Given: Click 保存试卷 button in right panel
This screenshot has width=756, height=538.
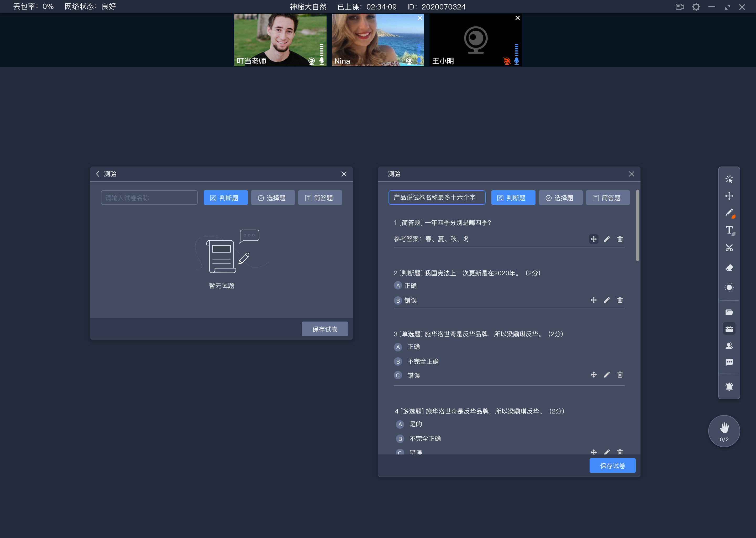Looking at the screenshot, I should [x=613, y=466].
